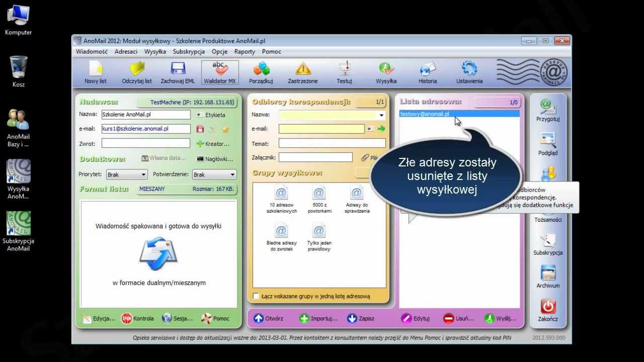Open the Historia toolbar icon
Screen dimensions: 644x362
[428, 72]
